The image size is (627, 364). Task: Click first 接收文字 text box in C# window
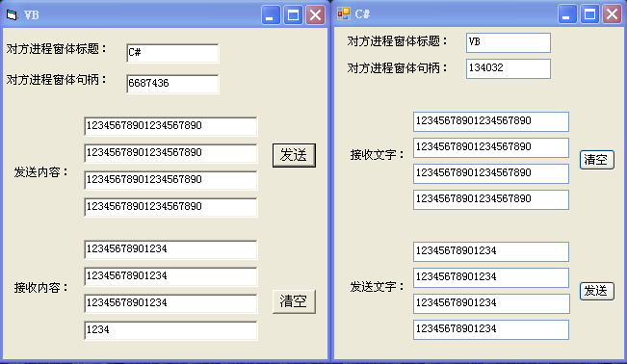click(491, 121)
